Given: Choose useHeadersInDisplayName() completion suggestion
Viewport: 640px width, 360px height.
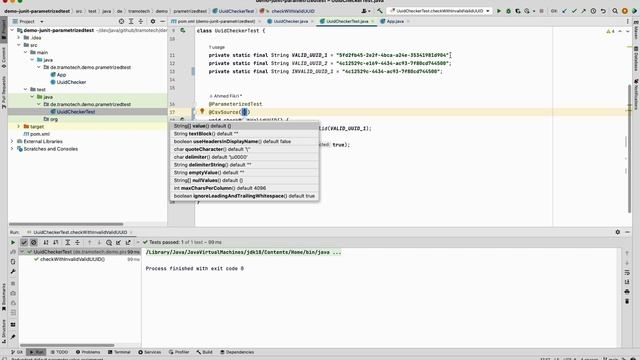Looking at the screenshot, I should [244, 141].
